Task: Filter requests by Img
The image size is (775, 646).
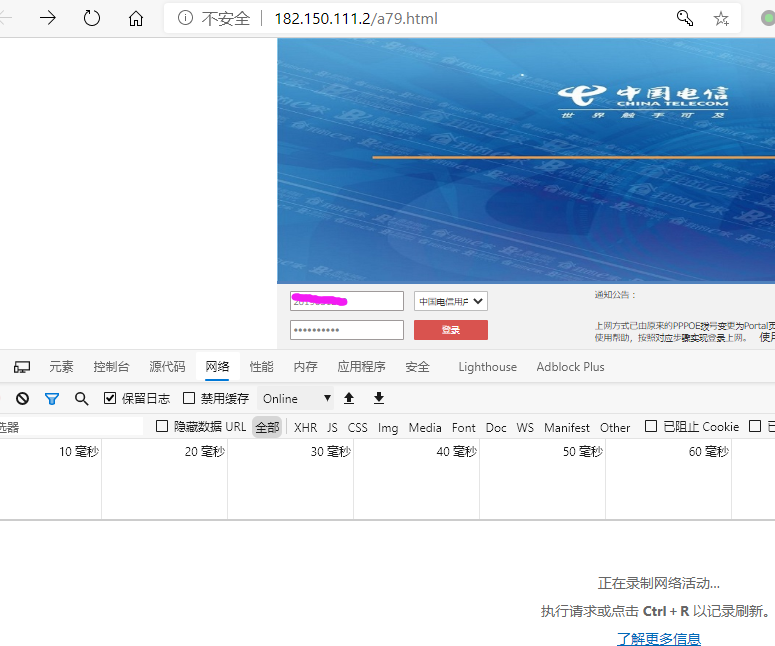Action: (x=388, y=428)
